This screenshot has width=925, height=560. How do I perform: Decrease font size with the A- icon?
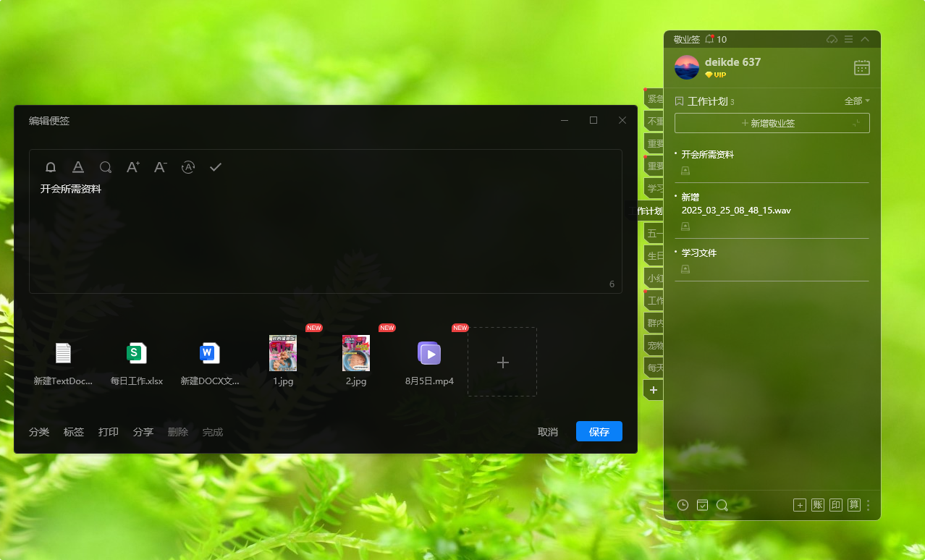tap(161, 167)
